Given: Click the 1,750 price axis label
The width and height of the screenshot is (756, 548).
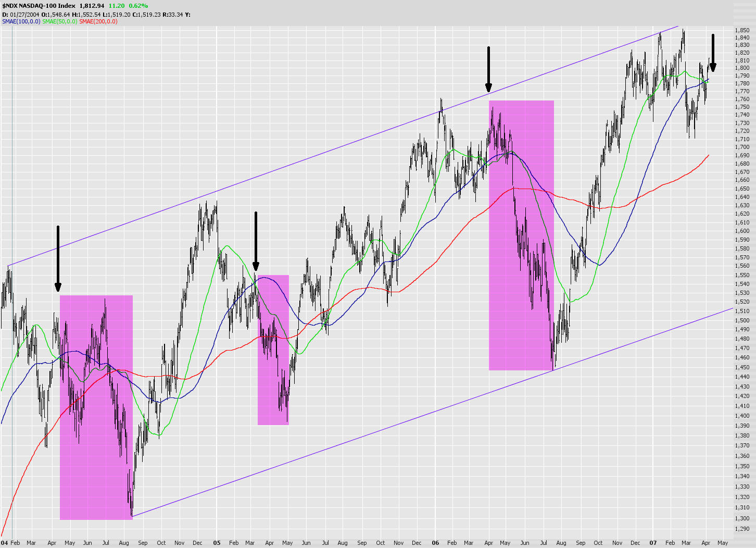Looking at the screenshot, I should (x=742, y=107).
